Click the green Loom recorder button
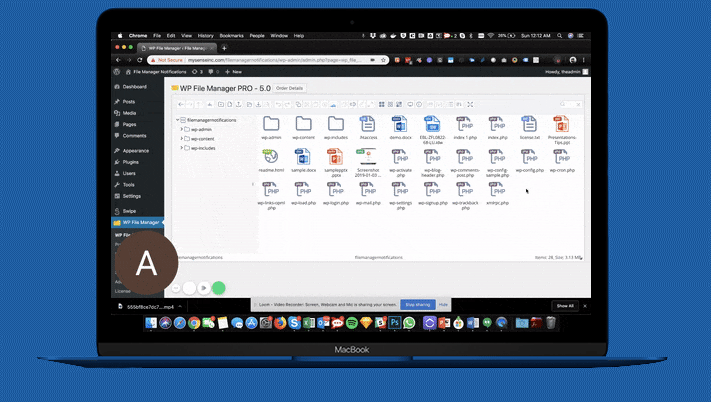 click(x=219, y=288)
